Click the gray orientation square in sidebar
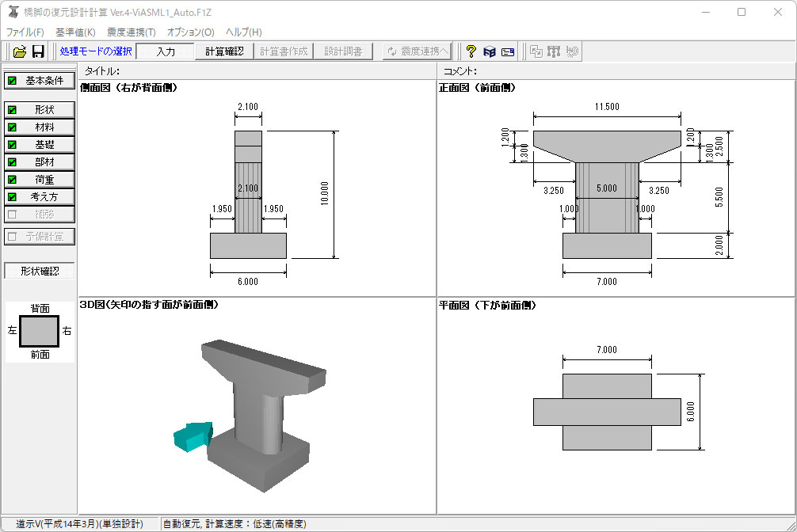797x532 pixels. 40,331
